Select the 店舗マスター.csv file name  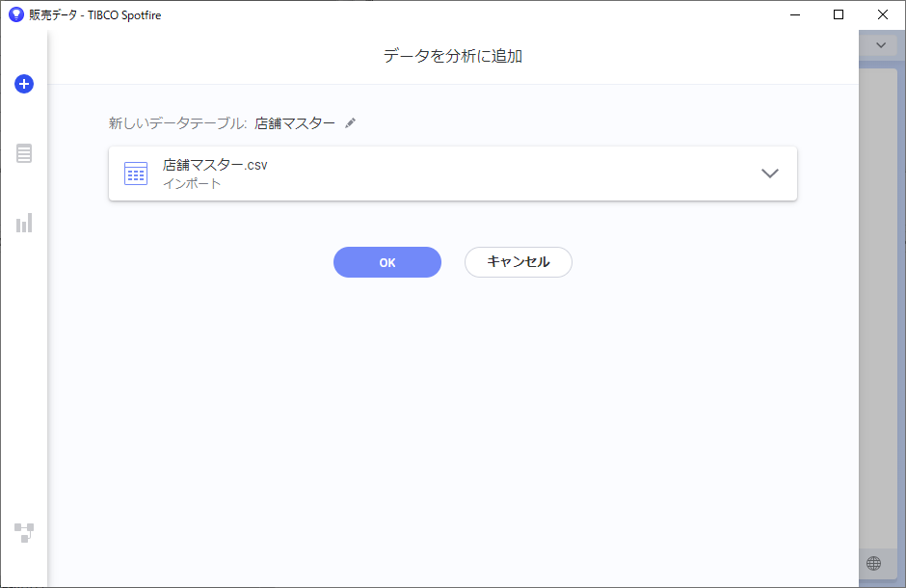(215, 165)
